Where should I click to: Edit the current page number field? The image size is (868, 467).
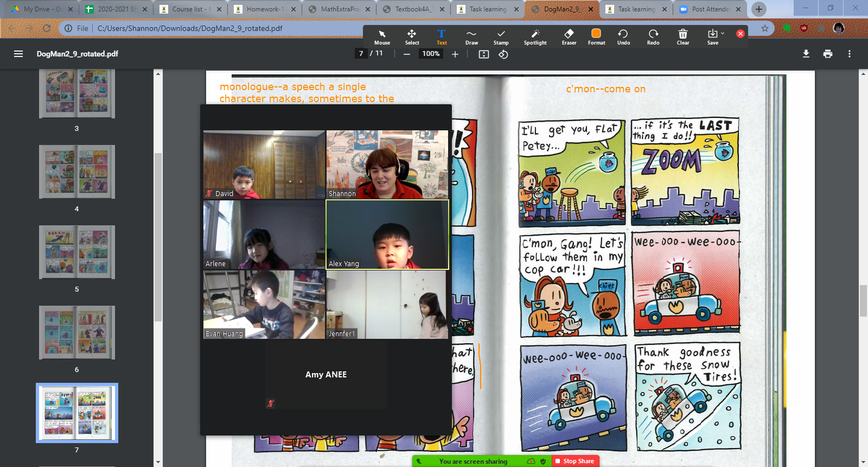[361, 53]
